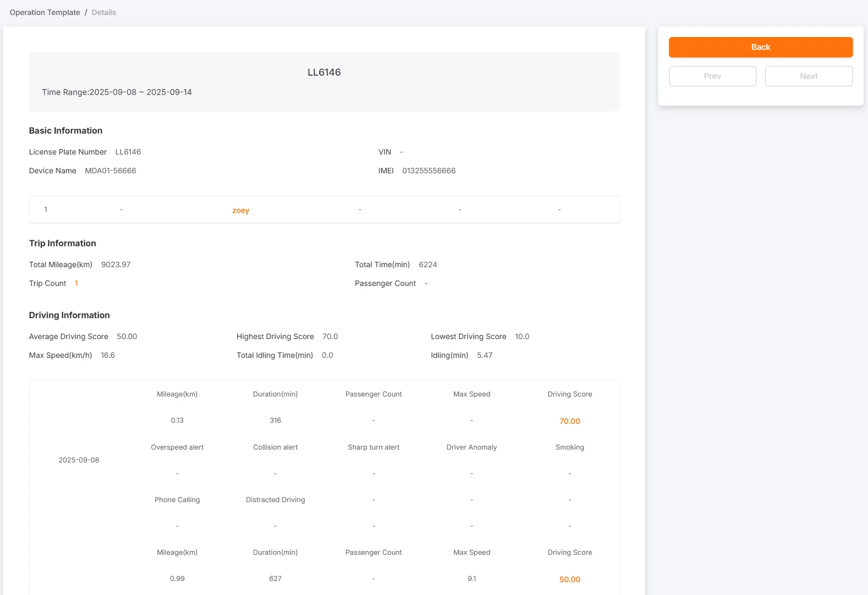Image resolution: width=868 pixels, height=595 pixels.
Task: Click the Duration value 316
Action: pos(275,420)
